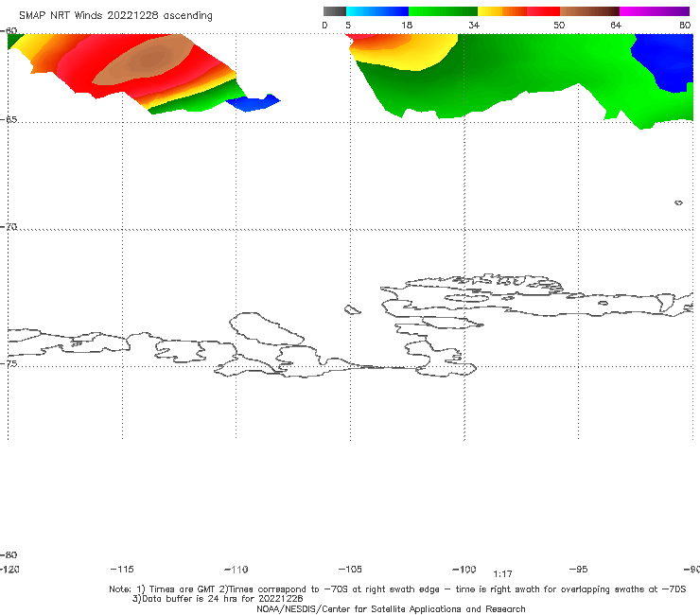Click the longitude label '-105'
Image resolution: width=700 pixels, height=615 pixels.
click(x=350, y=570)
